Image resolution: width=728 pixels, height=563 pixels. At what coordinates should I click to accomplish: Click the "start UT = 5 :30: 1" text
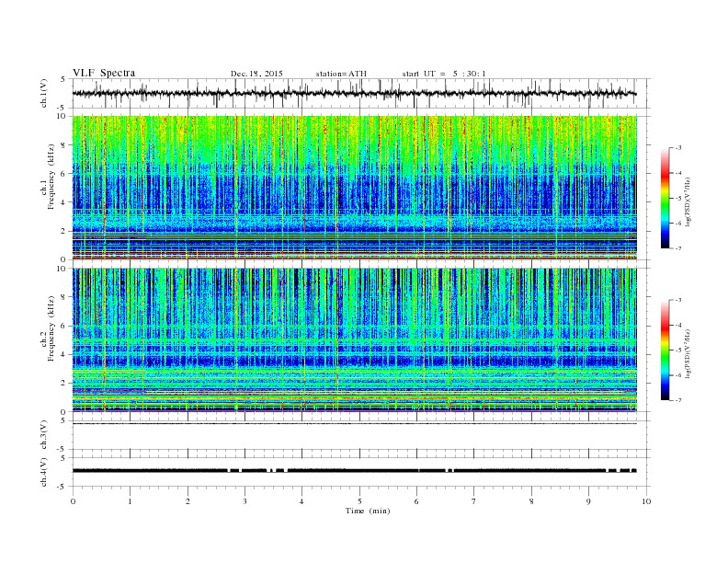444,74
